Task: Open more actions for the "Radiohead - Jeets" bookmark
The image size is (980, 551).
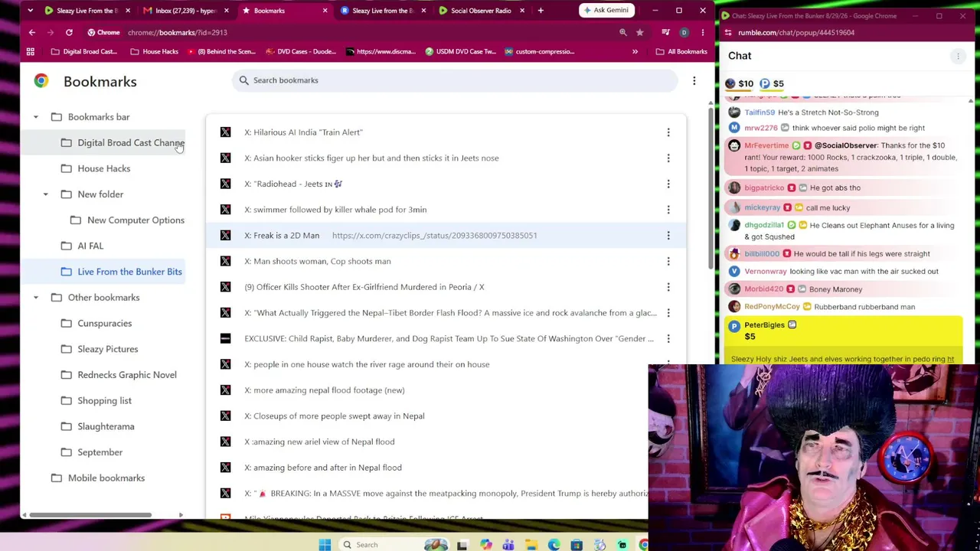Action: (x=668, y=184)
